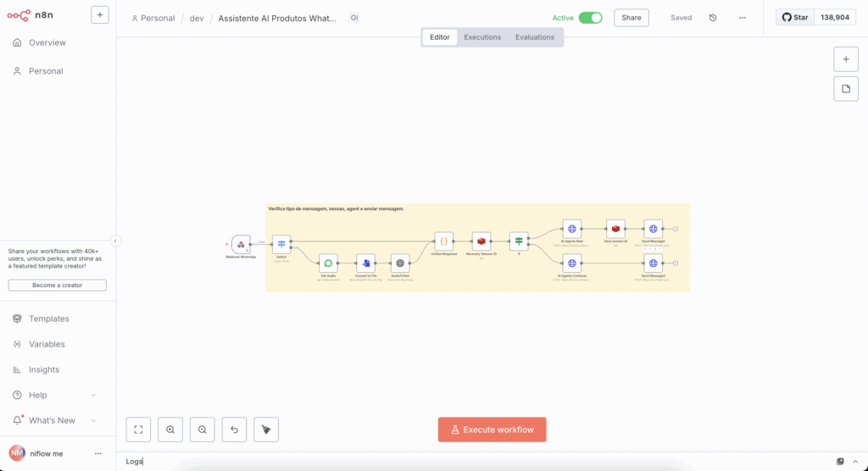
Task: Click the Webhook WhatsApp trigger node
Action: tap(241, 244)
